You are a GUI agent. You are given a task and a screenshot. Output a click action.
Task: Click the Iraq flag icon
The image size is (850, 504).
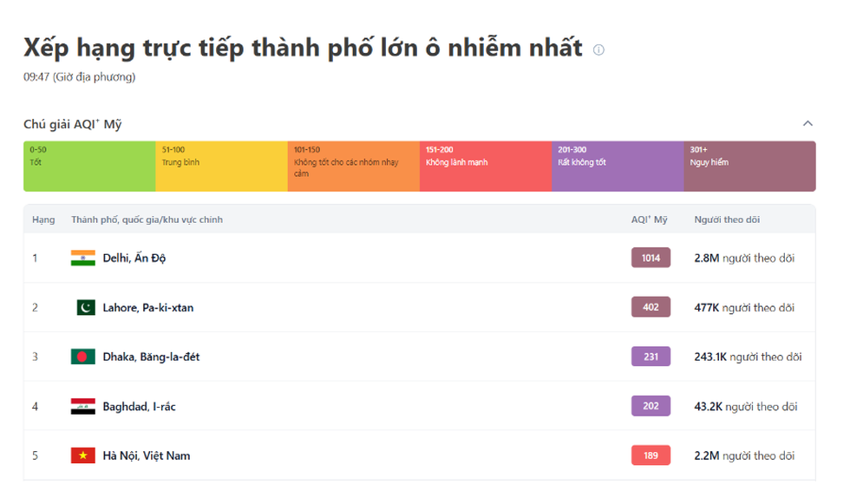83,406
